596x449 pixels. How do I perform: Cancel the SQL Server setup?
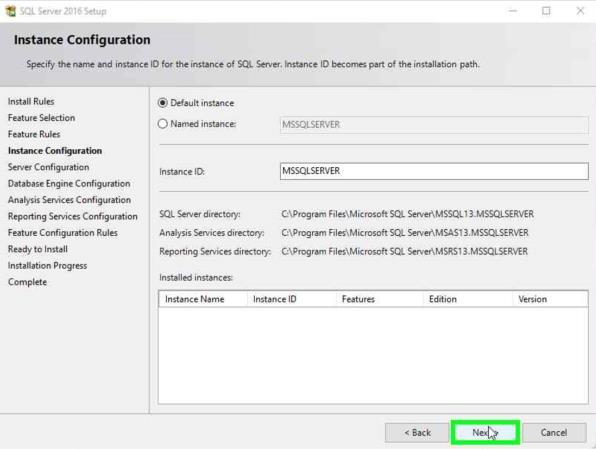554,433
